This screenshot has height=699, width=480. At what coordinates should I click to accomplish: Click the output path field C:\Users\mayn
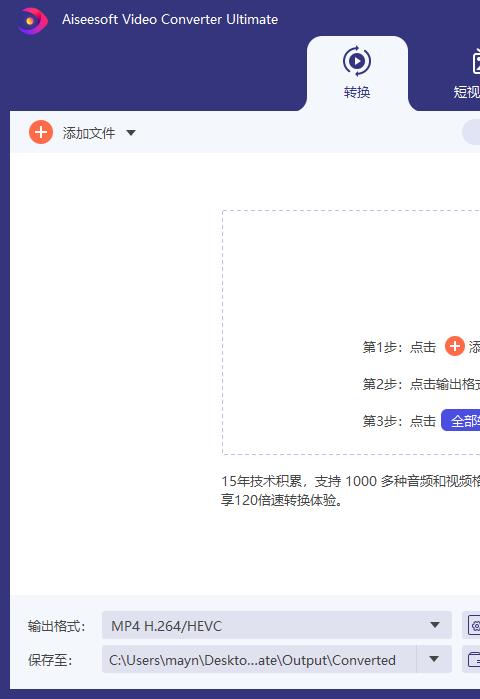pyautogui.click(x=259, y=659)
